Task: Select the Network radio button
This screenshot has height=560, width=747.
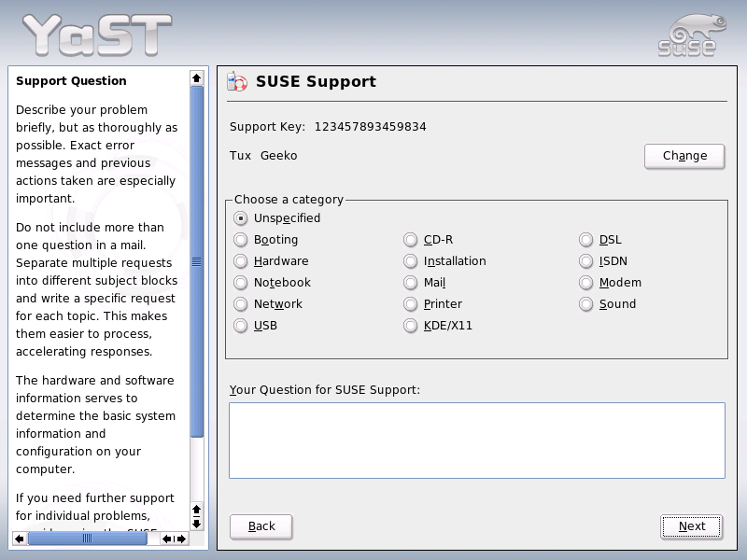Action: click(241, 304)
